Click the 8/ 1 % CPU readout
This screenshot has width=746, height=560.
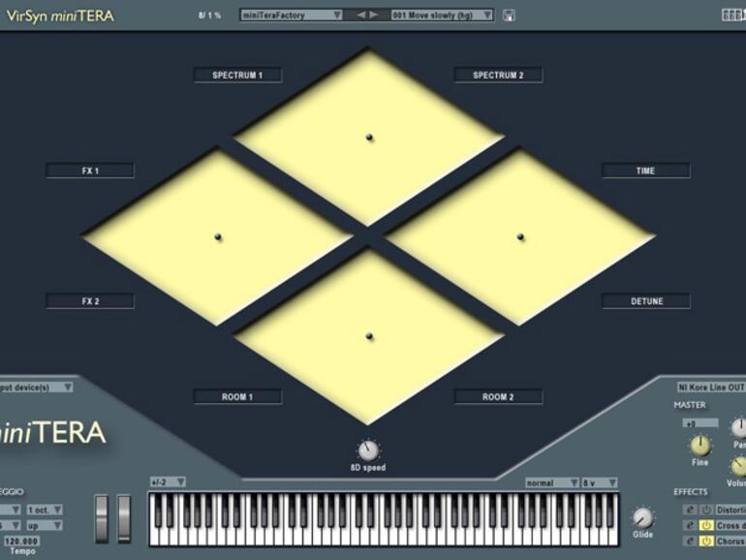tap(209, 16)
